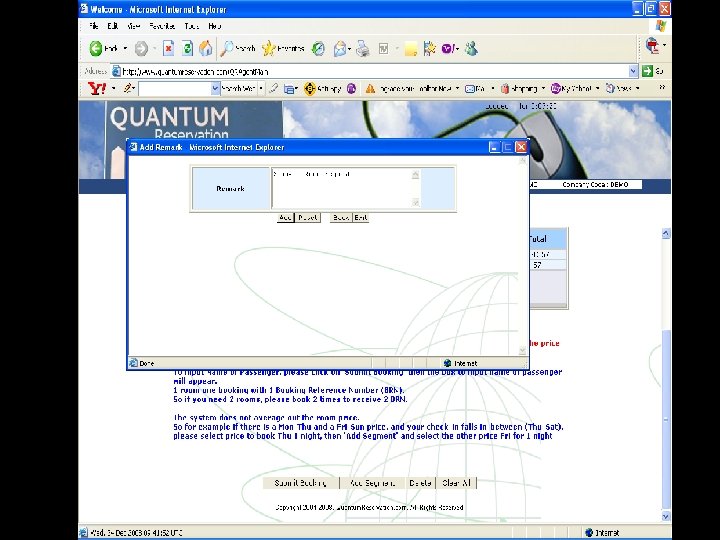
Task: Open the Search Web options dropdown arrow
Action: click(x=261, y=88)
